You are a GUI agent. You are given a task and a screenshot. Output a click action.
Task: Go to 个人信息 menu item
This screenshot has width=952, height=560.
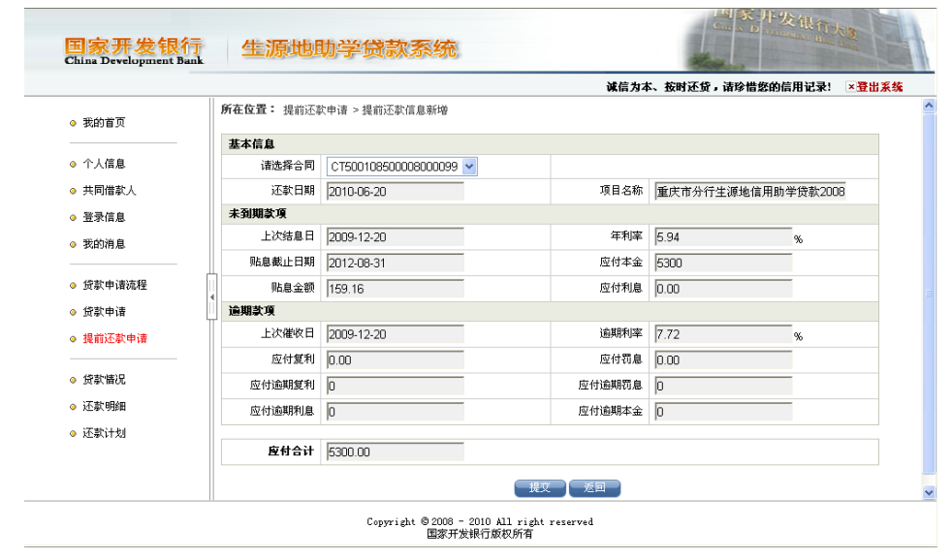(x=104, y=164)
